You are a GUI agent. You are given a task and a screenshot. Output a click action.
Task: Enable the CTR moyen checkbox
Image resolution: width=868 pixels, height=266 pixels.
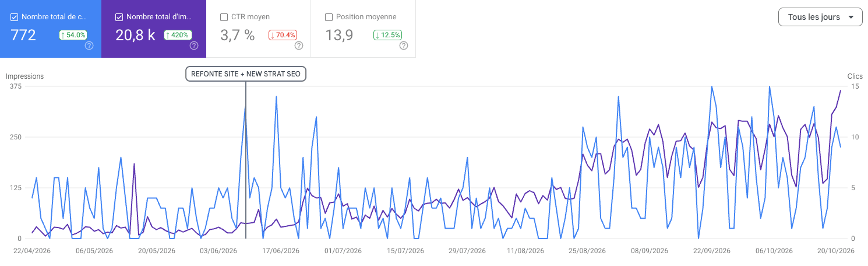tap(224, 17)
